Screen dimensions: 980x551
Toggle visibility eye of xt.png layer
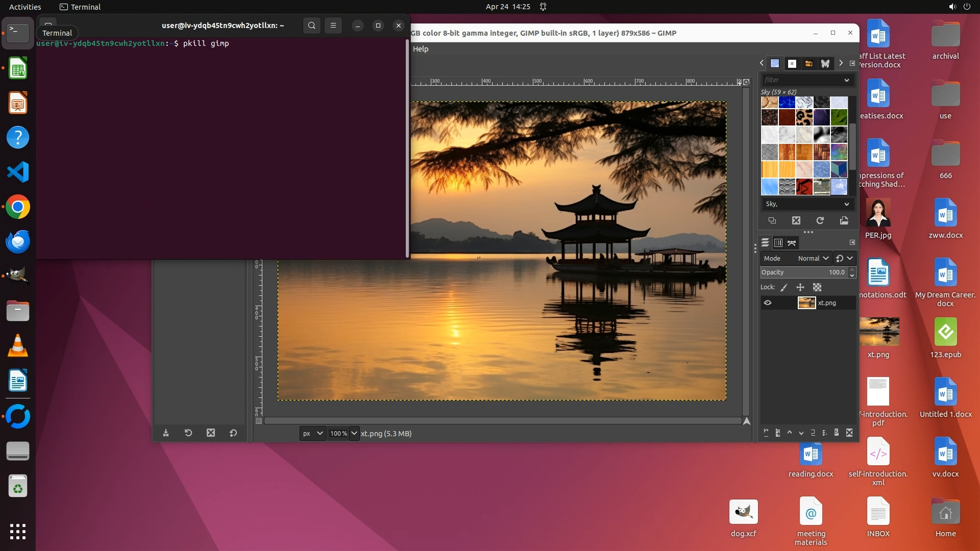coord(767,303)
